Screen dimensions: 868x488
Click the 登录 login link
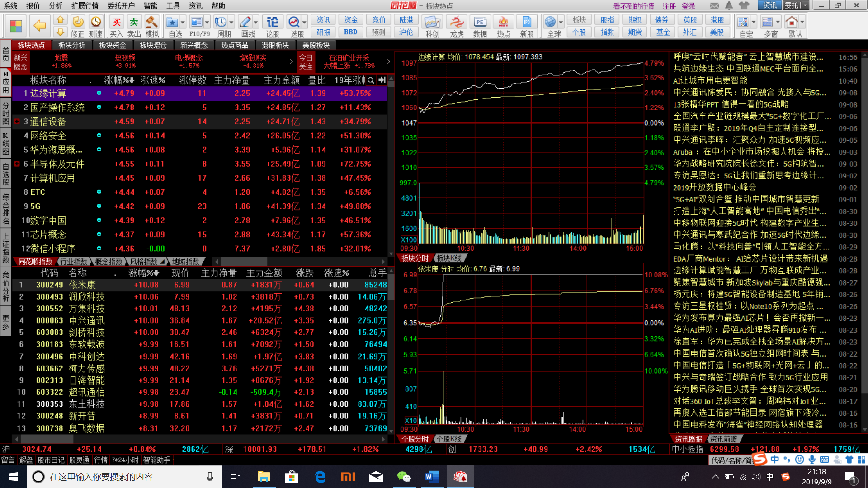[x=689, y=6]
